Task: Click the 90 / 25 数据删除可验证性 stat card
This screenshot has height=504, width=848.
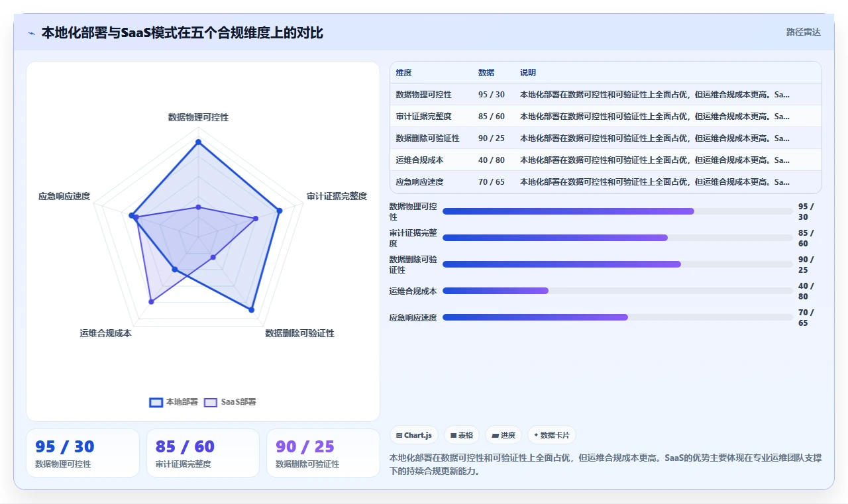Action: point(323,453)
